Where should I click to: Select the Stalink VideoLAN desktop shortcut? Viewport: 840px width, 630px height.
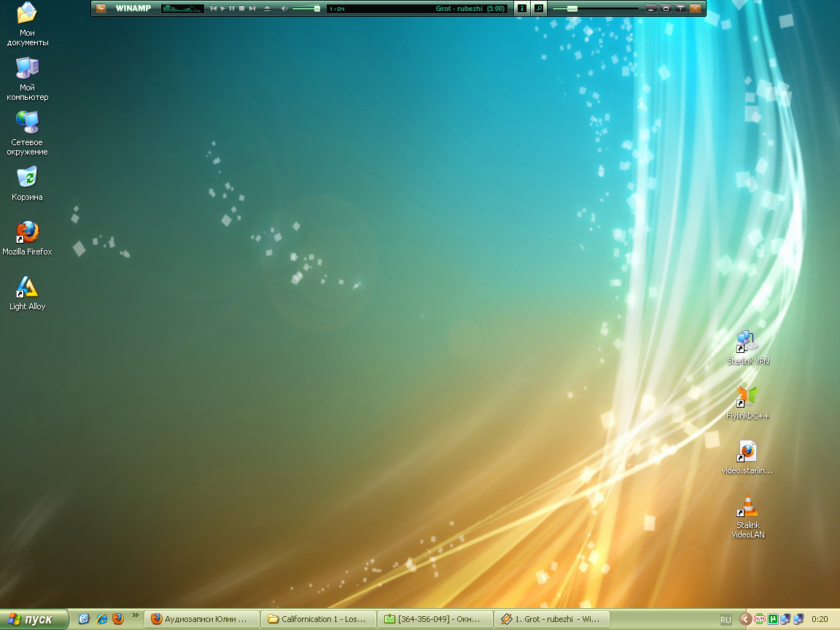[748, 516]
